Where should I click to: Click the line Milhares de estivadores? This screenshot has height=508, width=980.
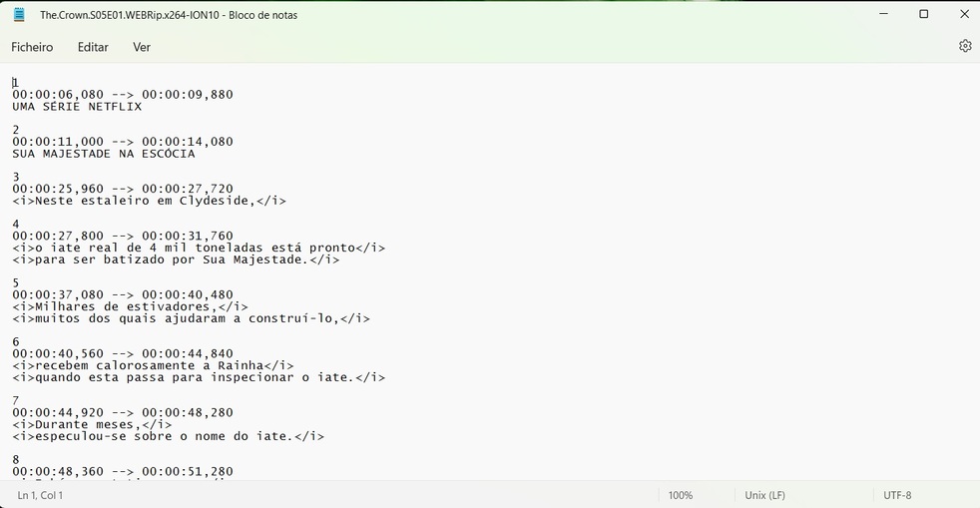pos(130,306)
